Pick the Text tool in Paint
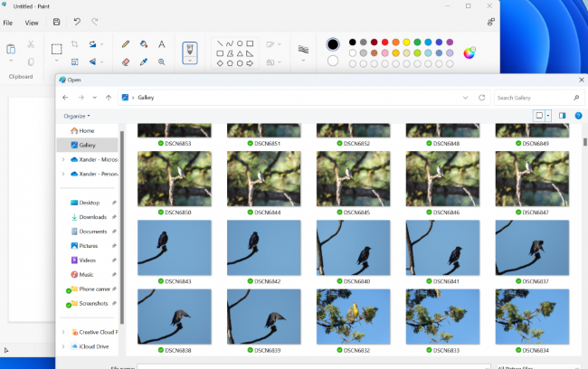This screenshot has height=369, width=588. pyautogui.click(x=161, y=43)
